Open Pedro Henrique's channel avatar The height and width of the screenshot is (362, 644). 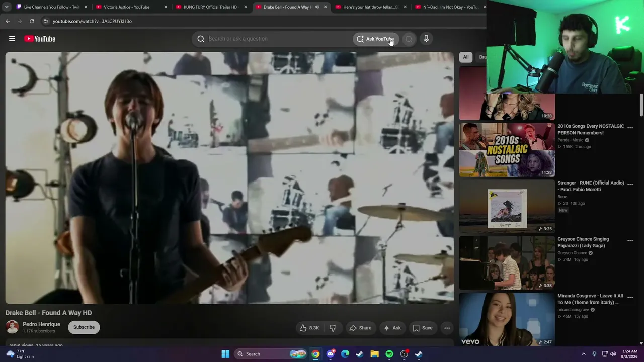tap(12, 327)
